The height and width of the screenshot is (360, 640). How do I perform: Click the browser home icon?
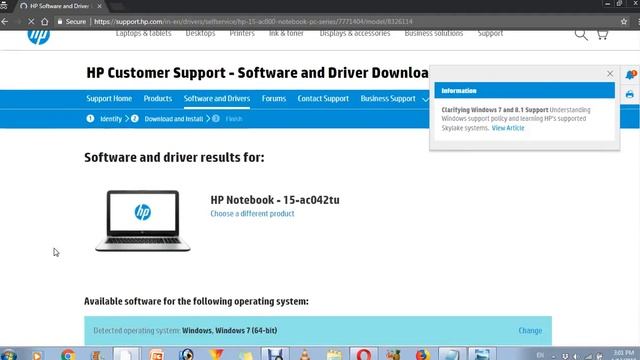click(44, 21)
